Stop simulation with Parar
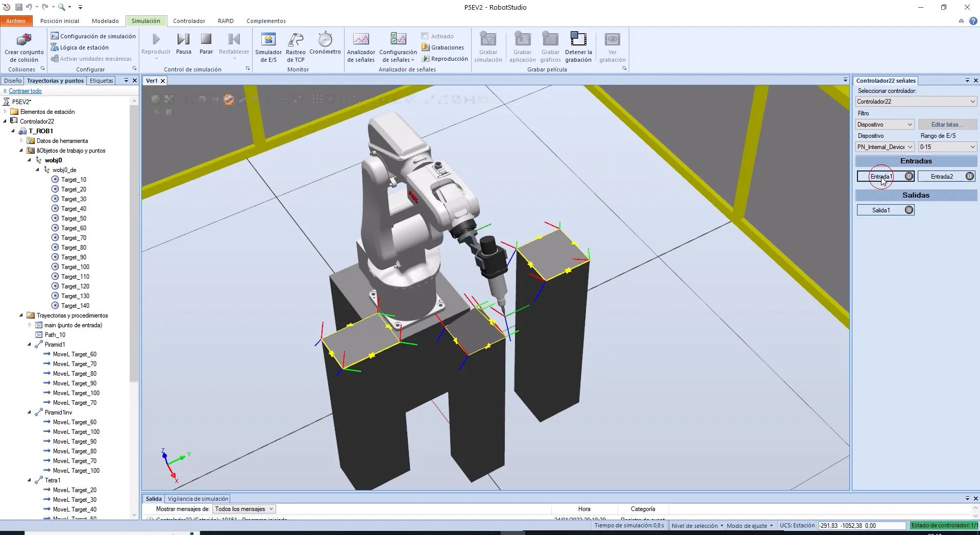Image resolution: width=980 pixels, height=535 pixels. point(206,44)
